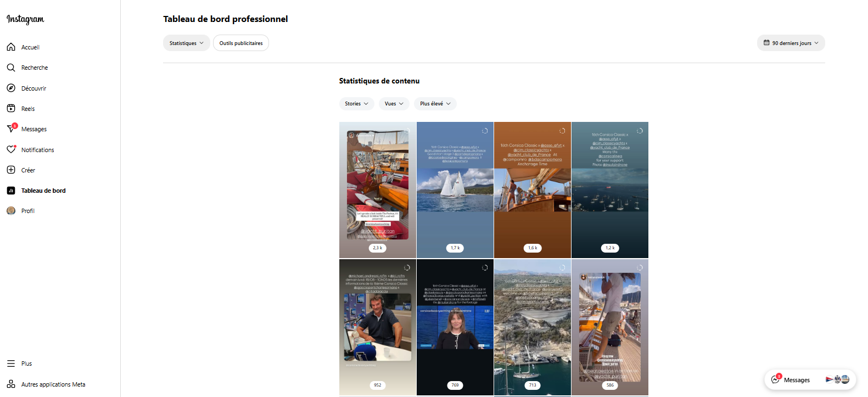Viewport: 868px width, 397px height.
Task: Open the Accueil home icon
Action: (11, 47)
